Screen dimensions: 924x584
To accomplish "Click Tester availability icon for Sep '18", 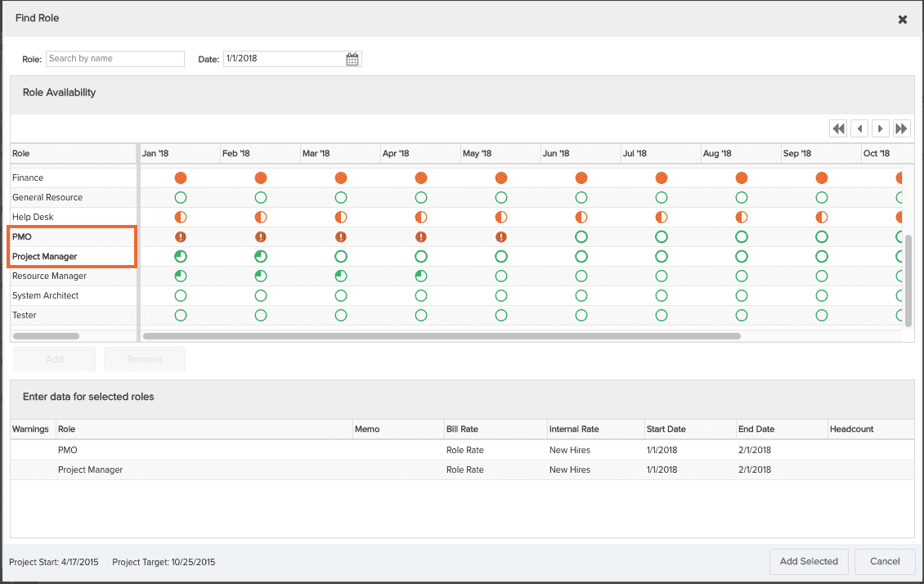I will [x=822, y=315].
